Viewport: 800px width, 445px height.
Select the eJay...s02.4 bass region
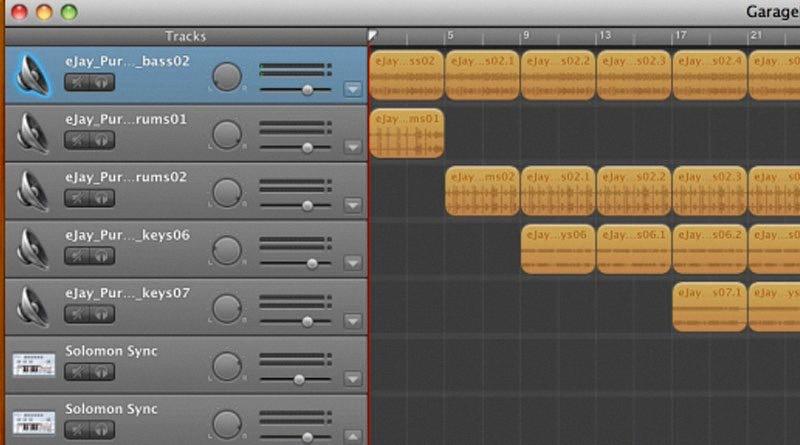click(x=710, y=75)
